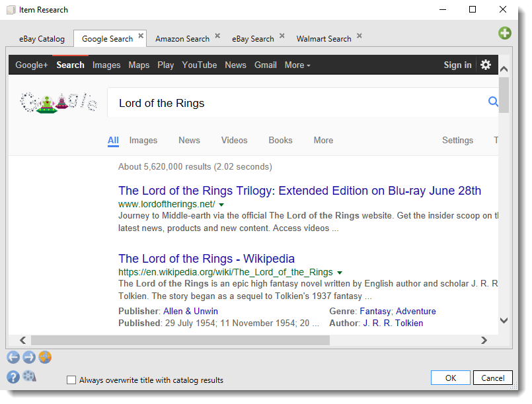Click the vertical scrollbar up arrow

[504, 69]
